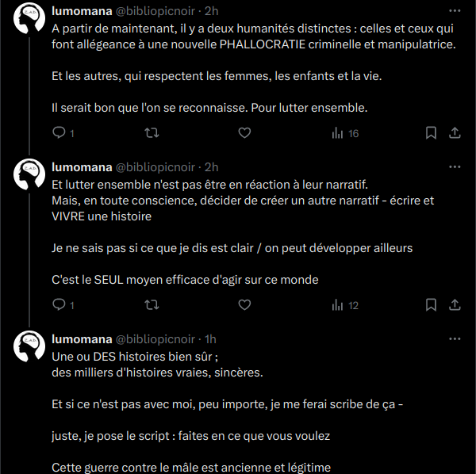Open lumomana profile from the first tweet

pos(82,12)
